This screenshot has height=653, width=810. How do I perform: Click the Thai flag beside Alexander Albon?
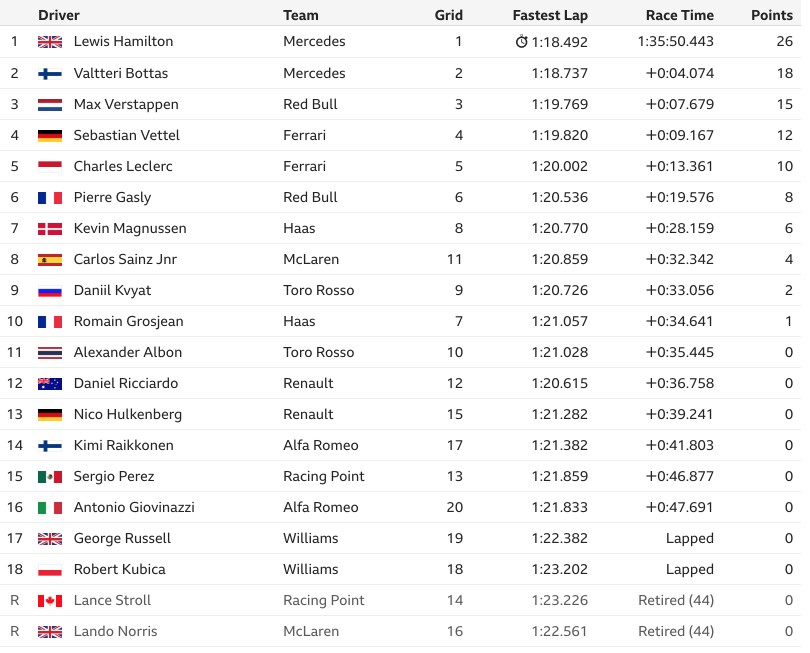pos(50,353)
